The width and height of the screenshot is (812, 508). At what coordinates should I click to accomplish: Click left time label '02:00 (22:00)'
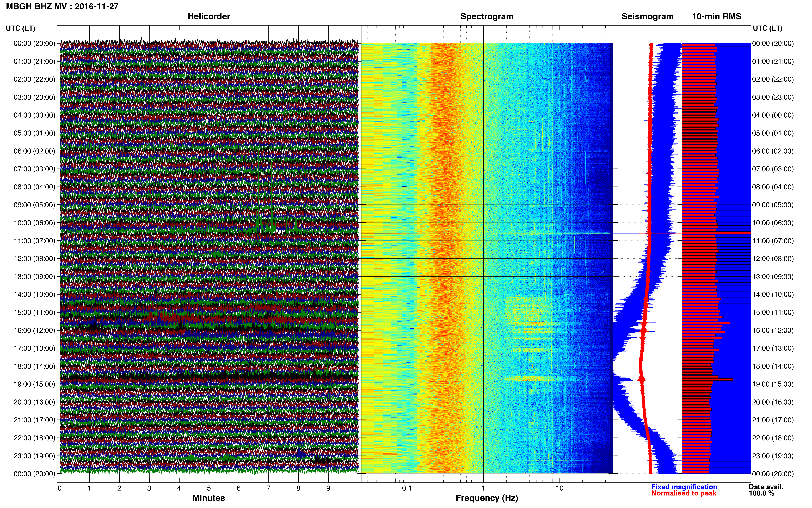(34, 79)
